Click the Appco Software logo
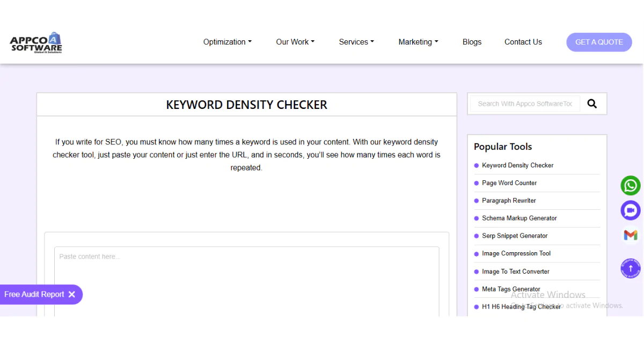Image resolution: width=644 pixels, height=337 pixels. coord(35,42)
